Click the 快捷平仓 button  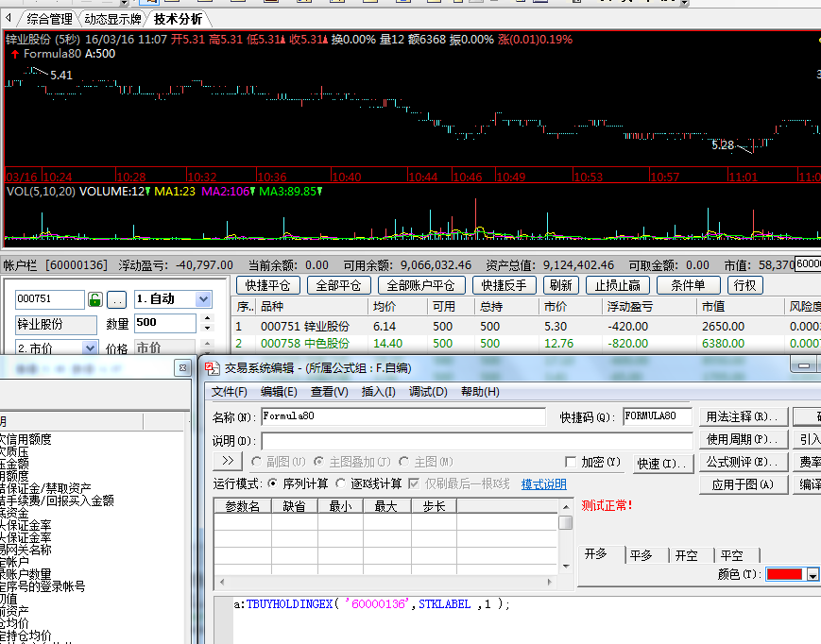click(265, 285)
